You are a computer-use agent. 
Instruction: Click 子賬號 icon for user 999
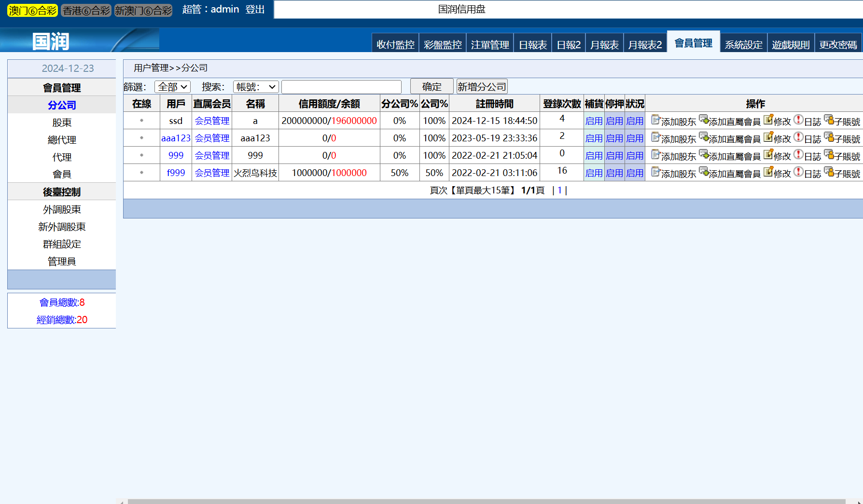[x=829, y=154]
